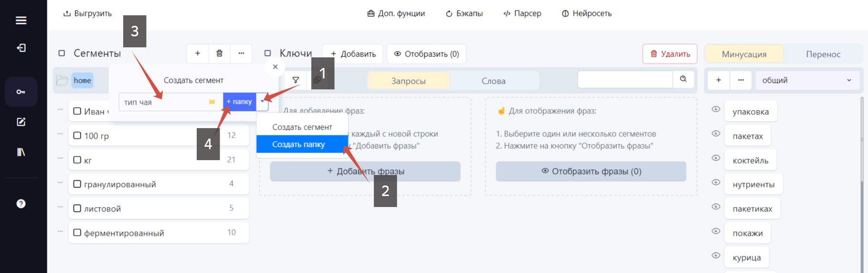Viewport: 868px width, 273px height.
Task: Click the search magnifier button
Action: [683, 79]
